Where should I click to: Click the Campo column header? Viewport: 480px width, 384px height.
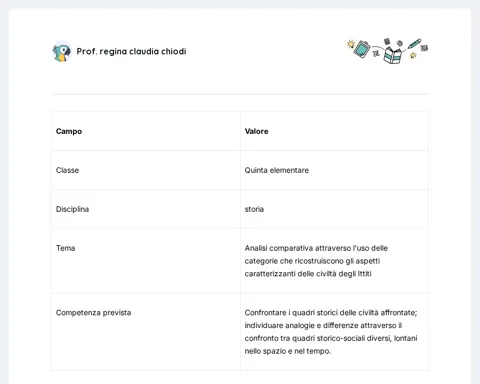tap(69, 131)
